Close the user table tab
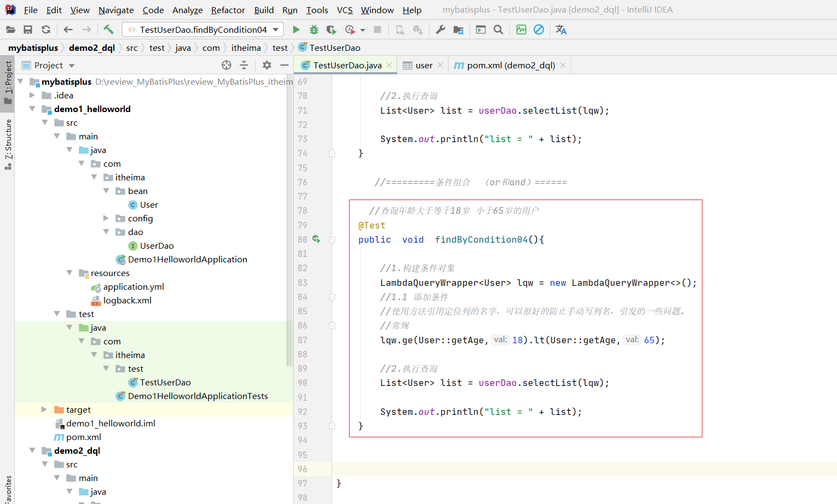This screenshot has width=837, height=504. (440, 65)
